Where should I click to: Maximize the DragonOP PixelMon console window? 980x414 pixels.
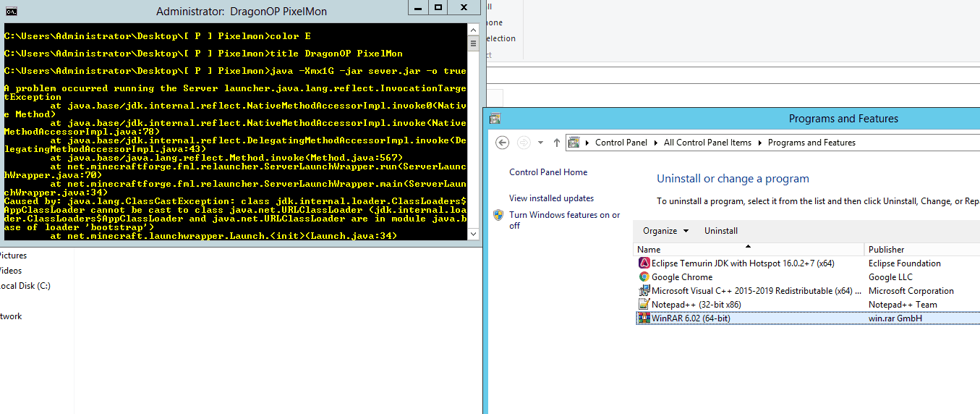(x=438, y=8)
